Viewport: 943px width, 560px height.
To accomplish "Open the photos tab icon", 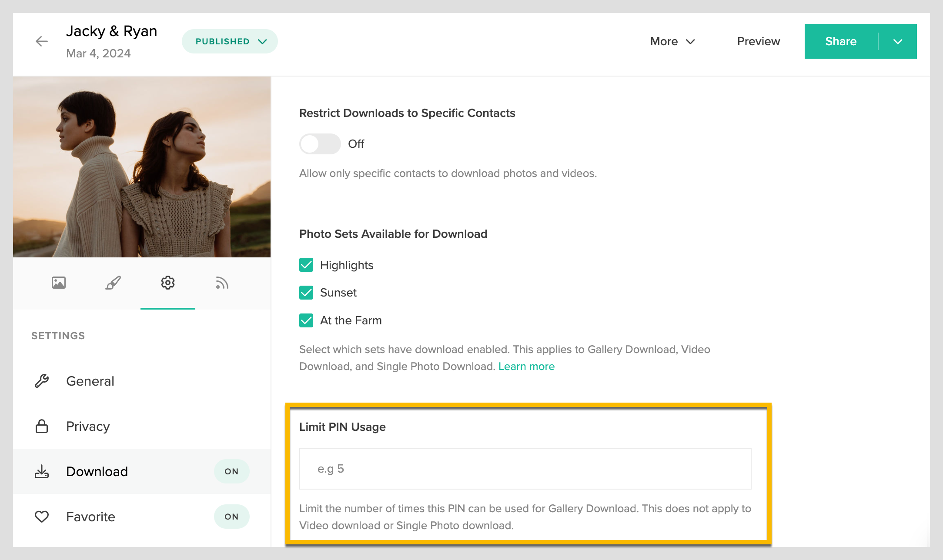I will [59, 283].
